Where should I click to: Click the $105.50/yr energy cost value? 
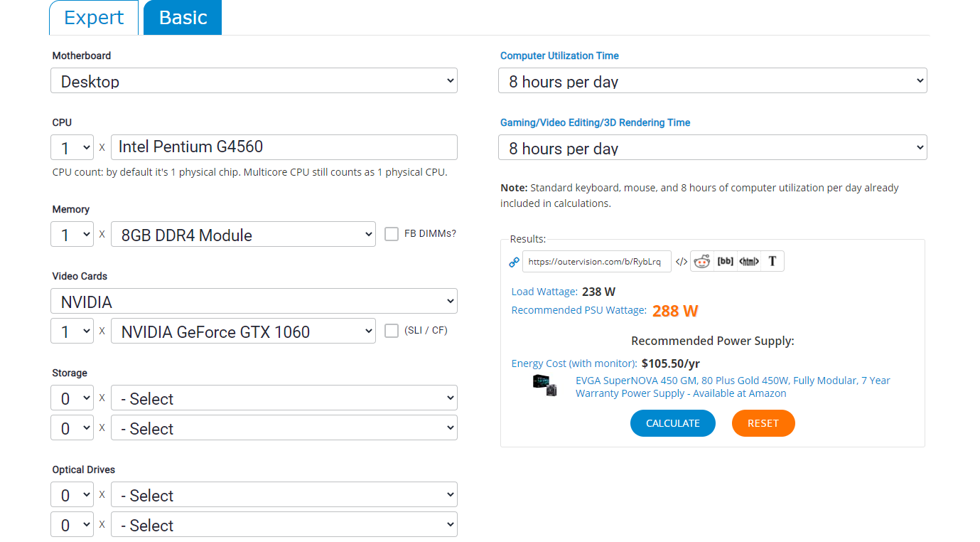671,363
